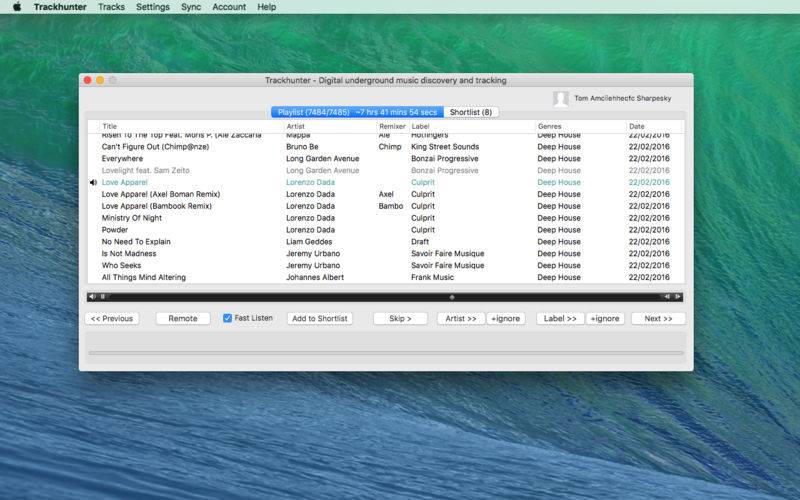Click the Artist >> button
Screen dimensions: 800x500
(461, 318)
